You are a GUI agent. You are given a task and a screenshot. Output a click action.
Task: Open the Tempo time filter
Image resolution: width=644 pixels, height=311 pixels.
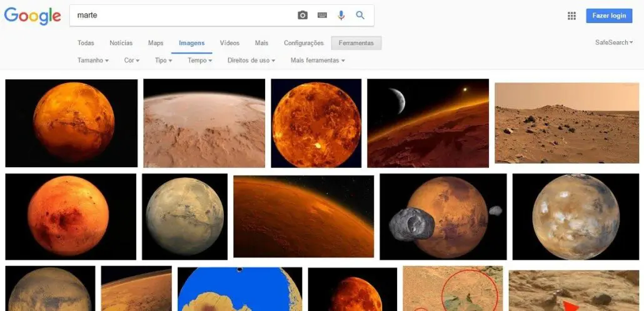[200, 61]
